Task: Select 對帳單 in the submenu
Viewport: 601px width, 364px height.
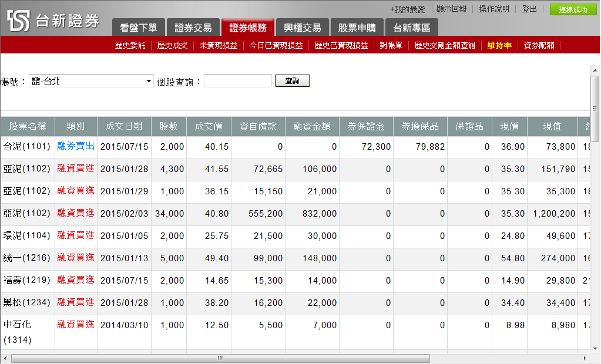Action: [x=391, y=45]
